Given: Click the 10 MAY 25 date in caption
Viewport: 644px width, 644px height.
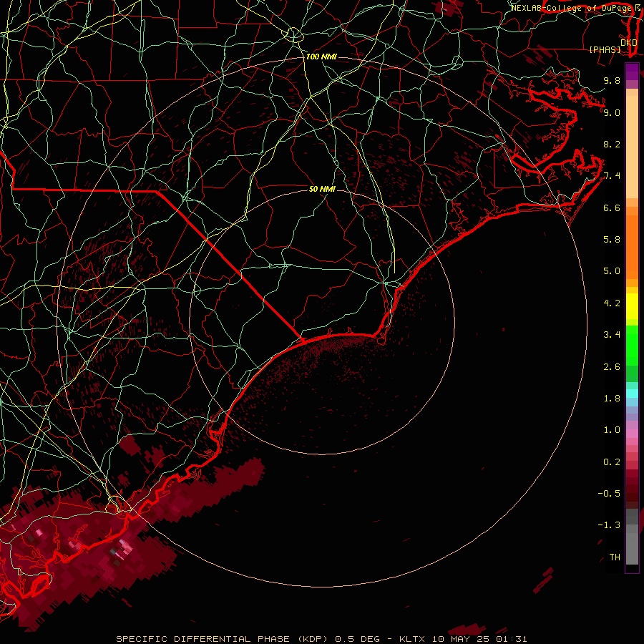Looking at the screenshot, I should (x=460, y=639).
